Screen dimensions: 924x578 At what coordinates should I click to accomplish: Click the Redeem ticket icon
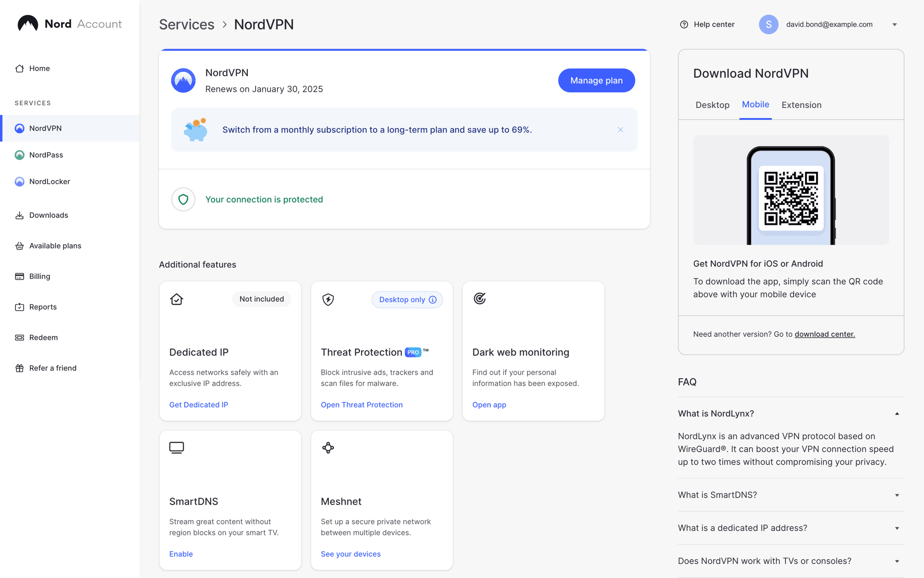click(19, 338)
